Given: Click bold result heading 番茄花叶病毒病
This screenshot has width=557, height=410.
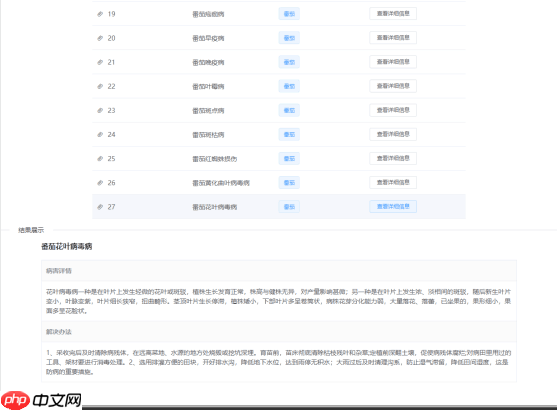Looking at the screenshot, I should 67,246.
